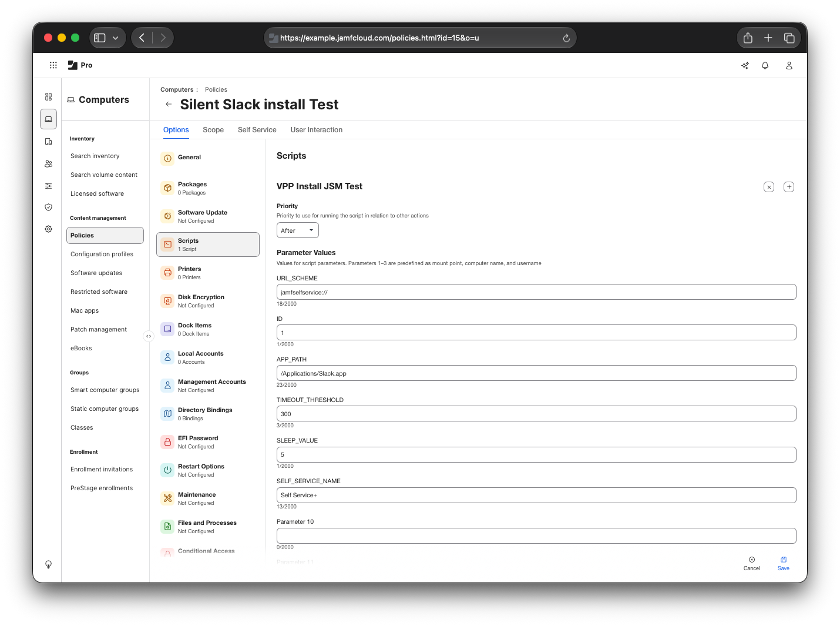Click the URL_SCHEME input field
Viewport: 840px width, 626px height.
coord(536,292)
